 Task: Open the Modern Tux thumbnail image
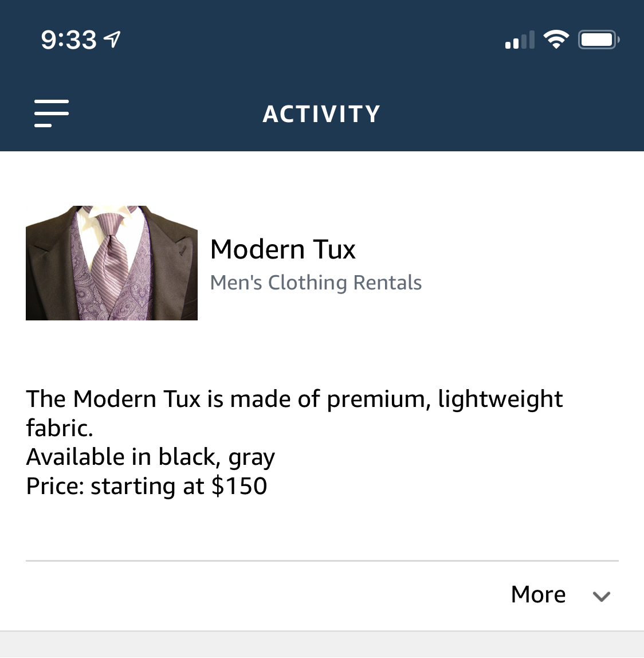click(x=112, y=263)
